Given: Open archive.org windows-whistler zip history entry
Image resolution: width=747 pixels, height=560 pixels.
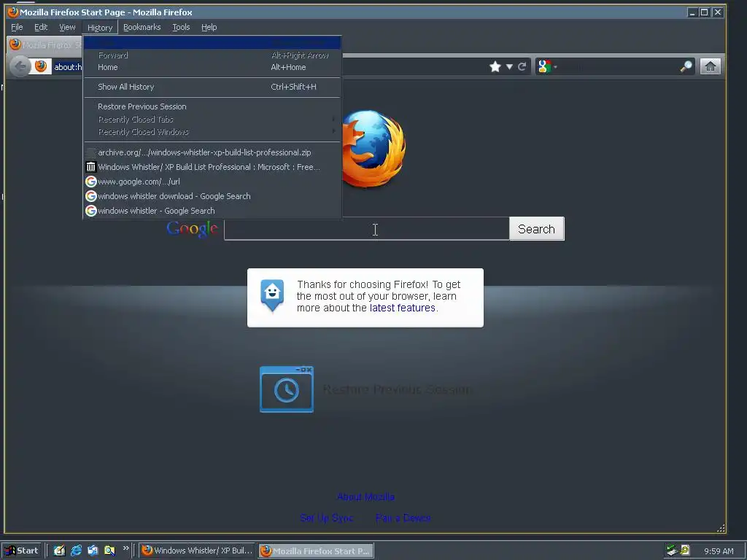Looking at the screenshot, I should (212, 152).
